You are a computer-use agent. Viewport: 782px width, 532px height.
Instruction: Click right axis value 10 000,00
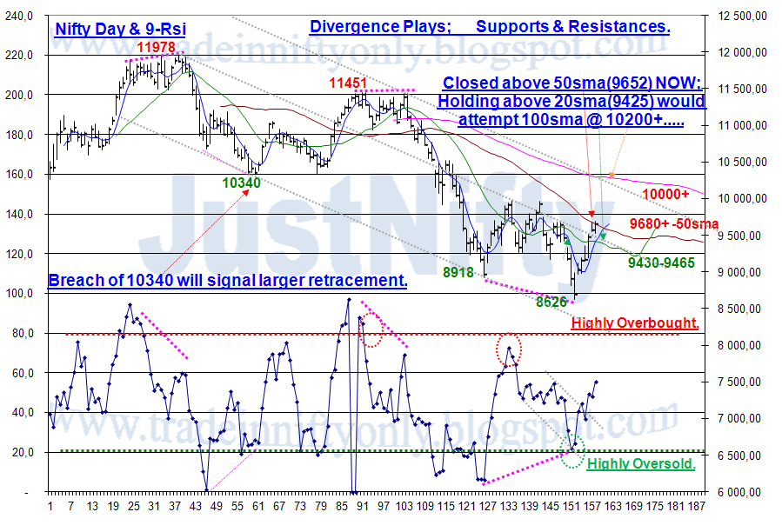pos(742,198)
